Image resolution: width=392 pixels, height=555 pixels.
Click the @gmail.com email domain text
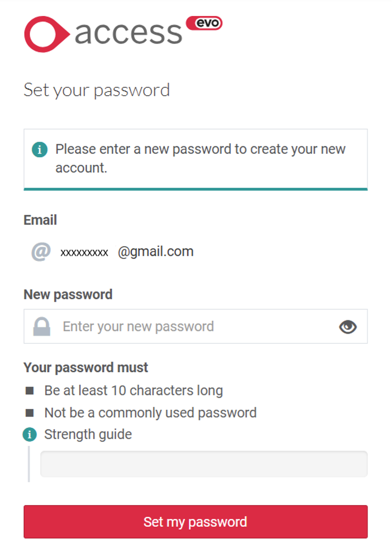pos(156,252)
